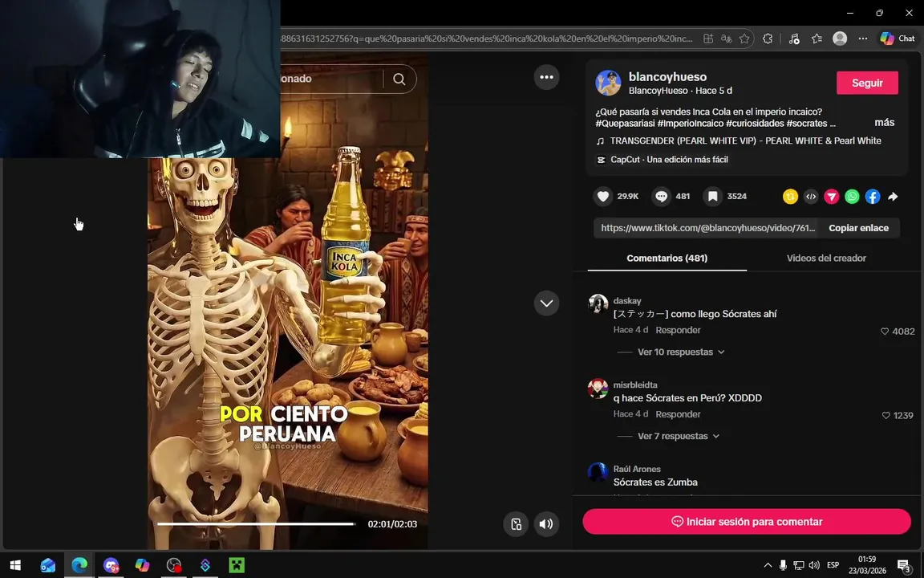Reply to daskay's comment with Responder
Image resolution: width=924 pixels, height=578 pixels.
point(678,330)
